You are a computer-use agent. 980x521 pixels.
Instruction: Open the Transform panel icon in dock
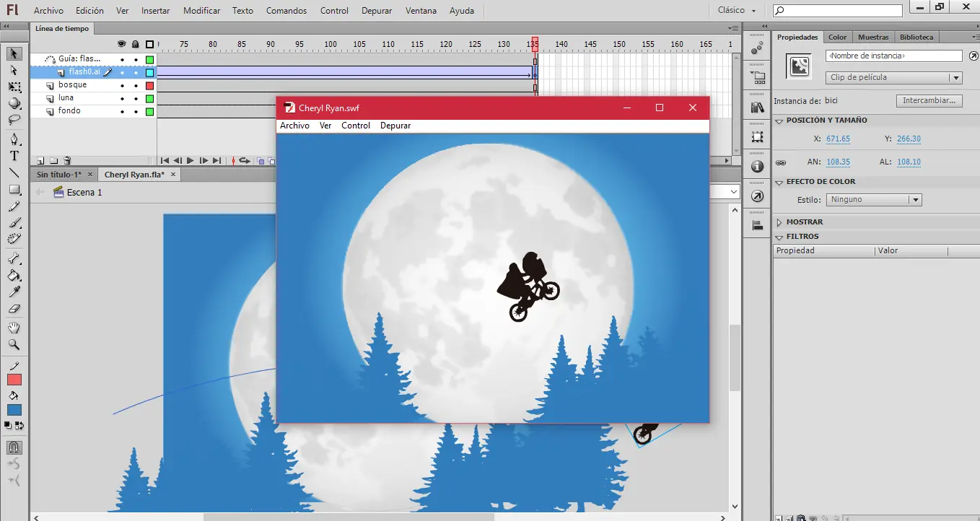coord(757,137)
